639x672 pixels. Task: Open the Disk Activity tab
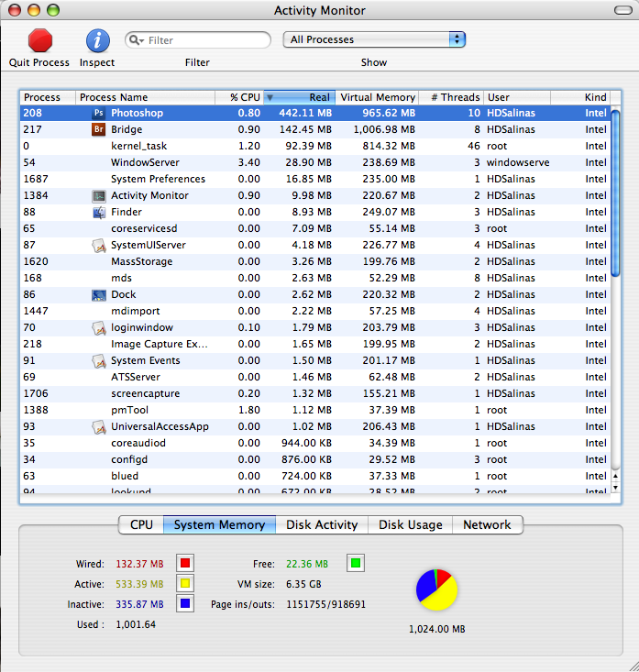pos(322,524)
